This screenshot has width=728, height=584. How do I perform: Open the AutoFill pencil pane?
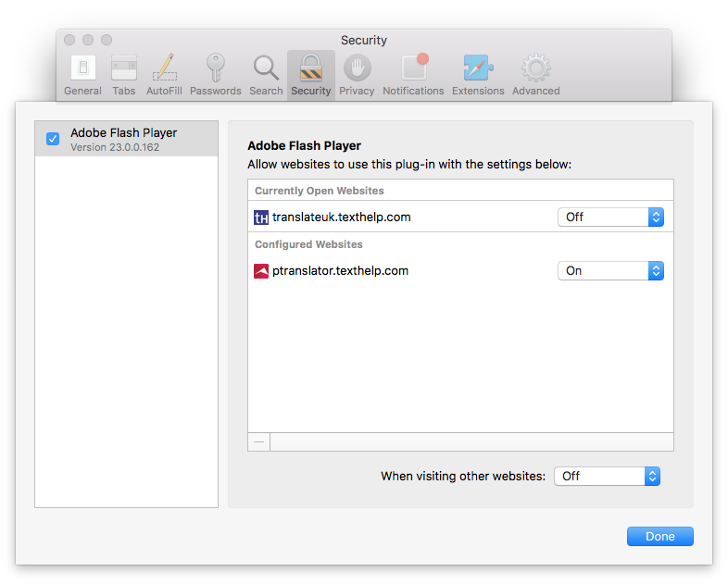tap(164, 75)
